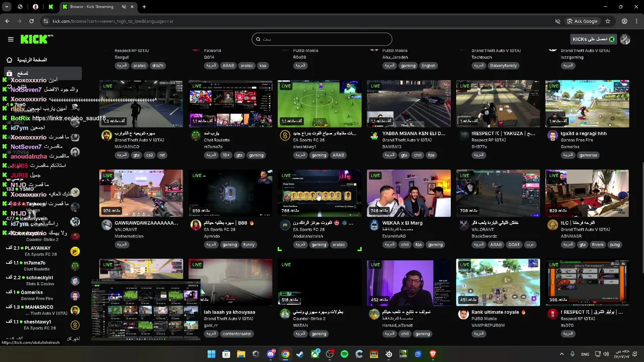Mute the Kick tab audio icon

click(124, 7)
